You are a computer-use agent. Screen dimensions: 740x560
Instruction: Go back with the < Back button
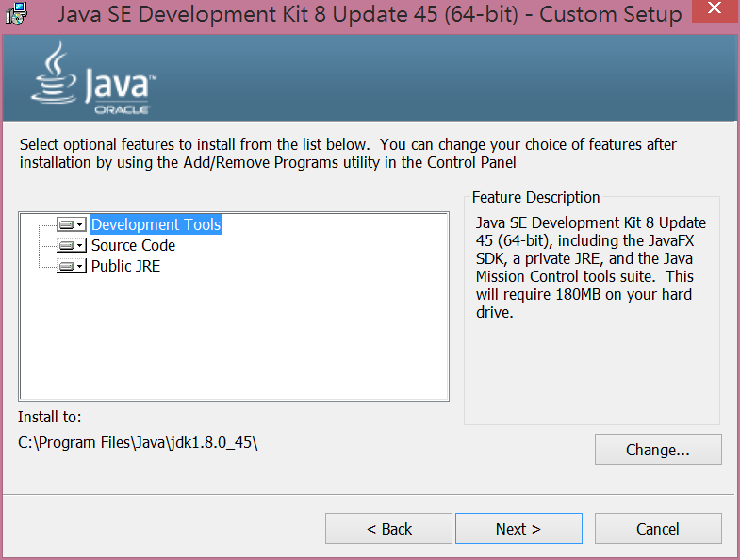(389, 529)
